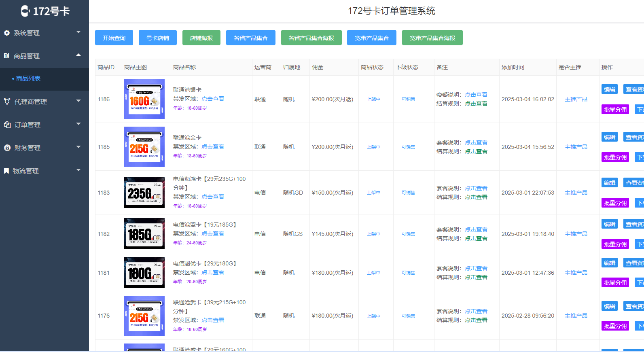Click 批量分佣 button for product 1176

tap(615, 326)
